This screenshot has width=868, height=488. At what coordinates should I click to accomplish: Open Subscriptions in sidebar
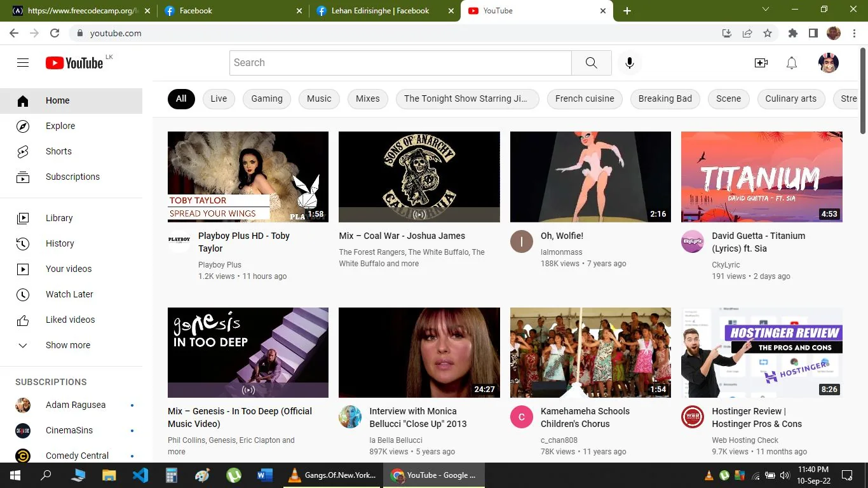pos(71,177)
